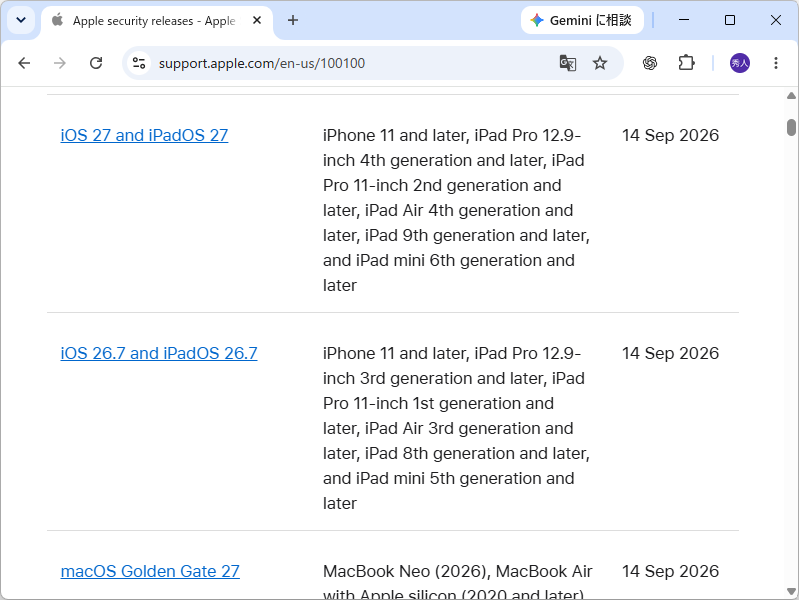Open Chrome three-dot menu

point(776,63)
